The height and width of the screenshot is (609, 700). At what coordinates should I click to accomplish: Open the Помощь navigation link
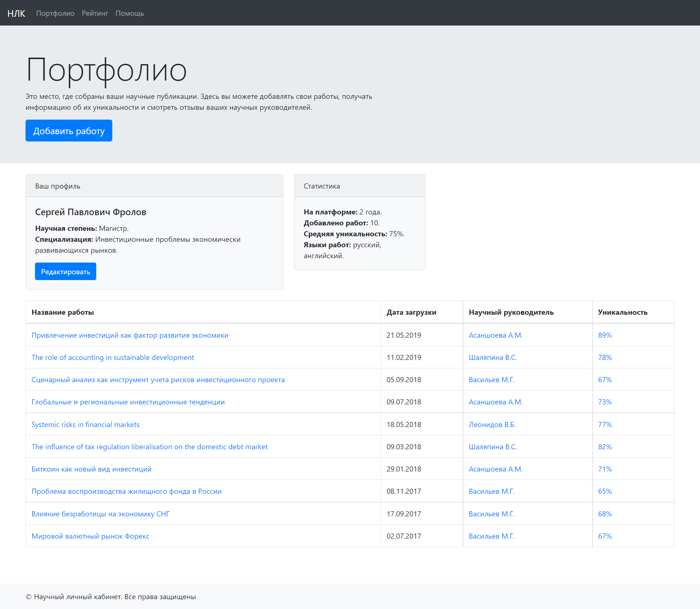(129, 13)
